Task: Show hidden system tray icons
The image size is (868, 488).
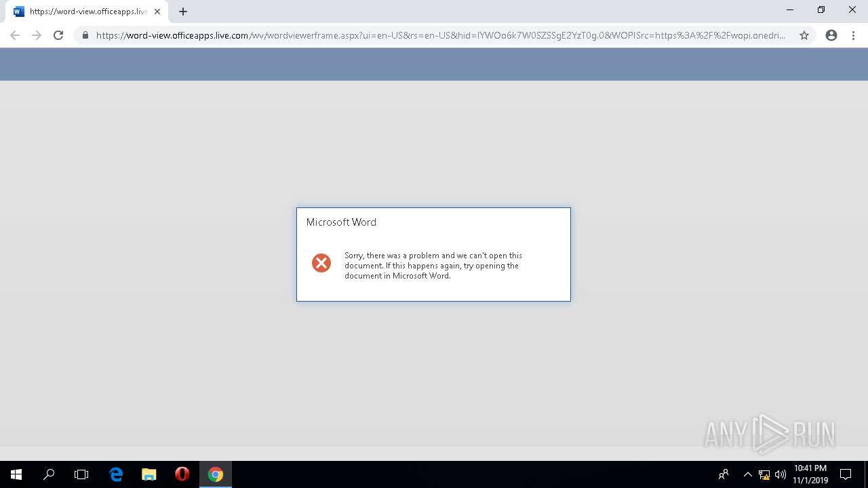Action: [x=748, y=474]
